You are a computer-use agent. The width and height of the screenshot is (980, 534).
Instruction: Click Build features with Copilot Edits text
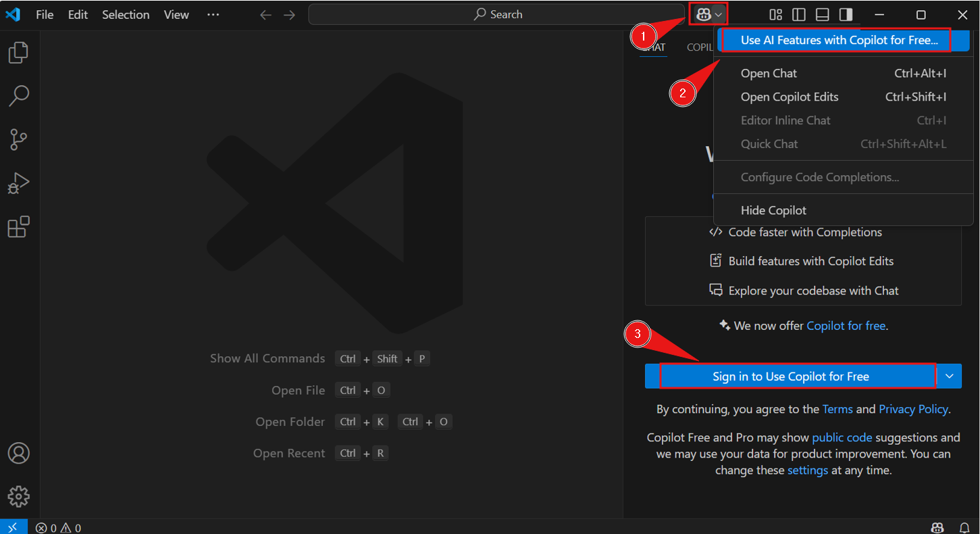pos(811,262)
